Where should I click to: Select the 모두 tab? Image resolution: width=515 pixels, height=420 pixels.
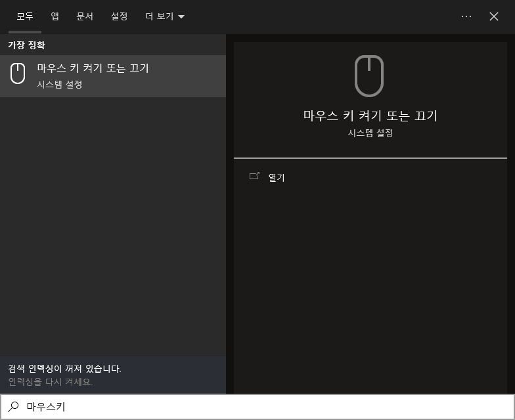[x=24, y=16]
